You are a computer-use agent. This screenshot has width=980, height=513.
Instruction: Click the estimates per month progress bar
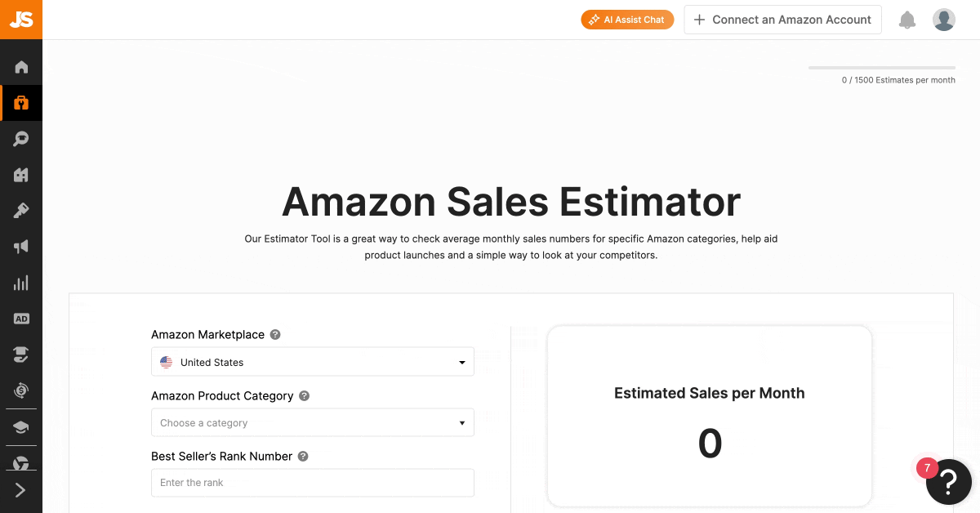point(882,68)
